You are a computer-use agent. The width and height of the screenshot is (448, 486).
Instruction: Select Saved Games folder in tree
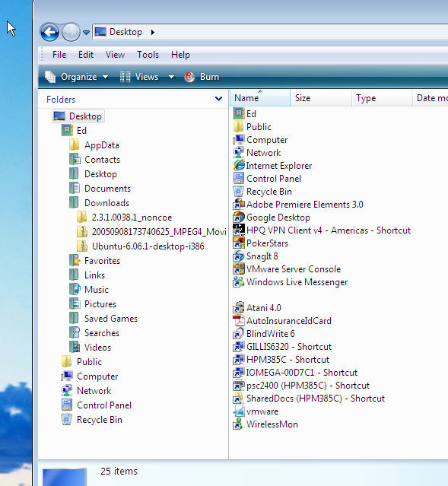click(103, 319)
